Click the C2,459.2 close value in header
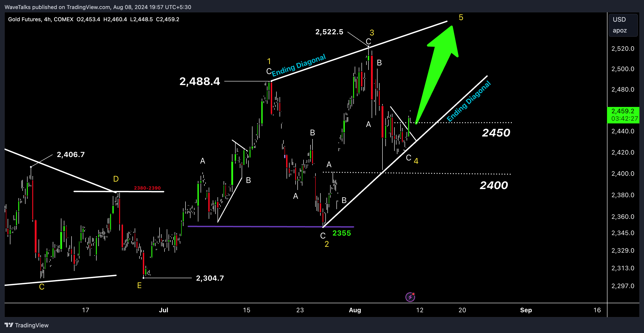Image resolution: width=644 pixels, height=333 pixels. 167,19
